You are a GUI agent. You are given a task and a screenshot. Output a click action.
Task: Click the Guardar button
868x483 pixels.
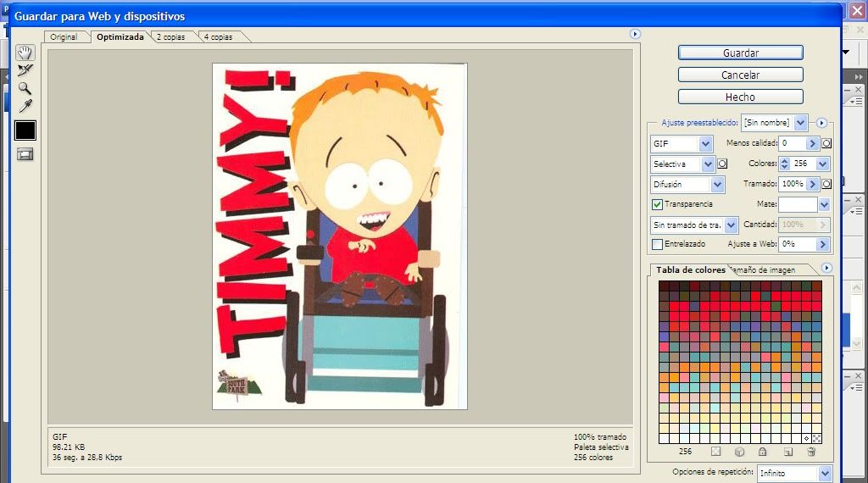[x=741, y=53]
